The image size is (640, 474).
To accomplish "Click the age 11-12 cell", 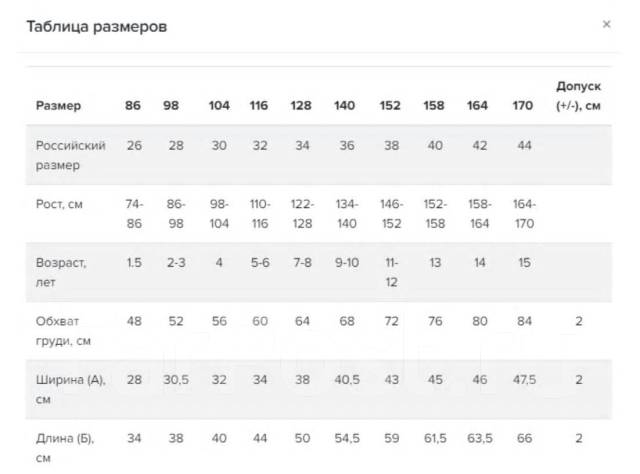I will point(391,270).
